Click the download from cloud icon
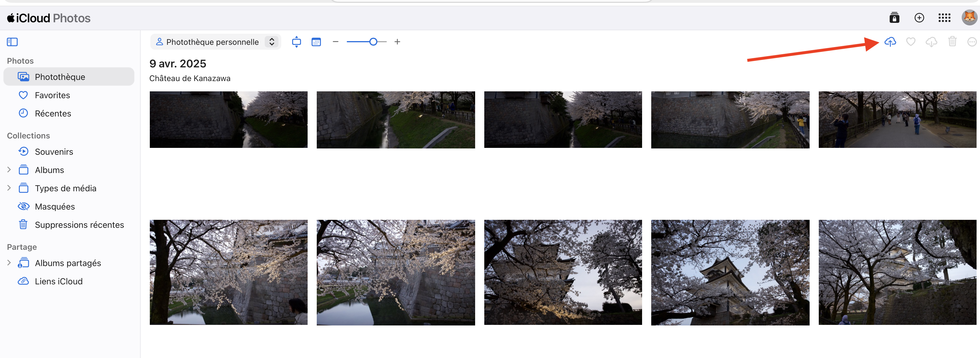Image resolution: width=980 pixels, height=358 pixels. pos(931,42)
